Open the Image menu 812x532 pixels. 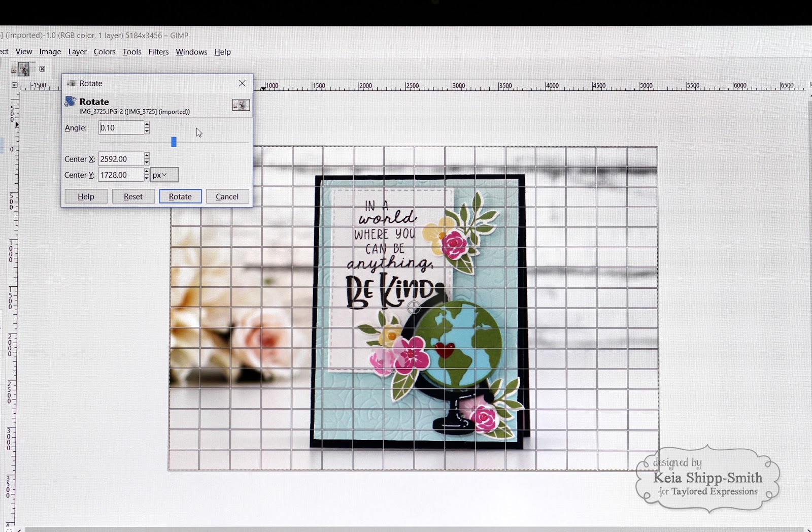50,52
